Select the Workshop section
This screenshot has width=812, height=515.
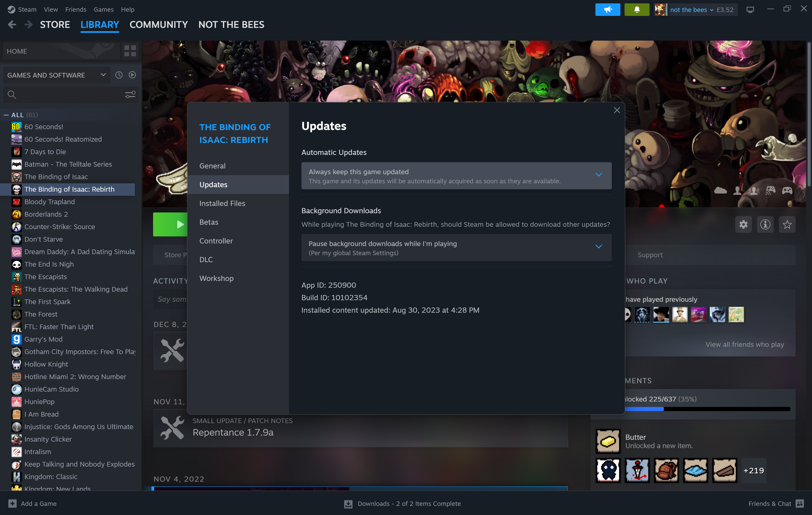coord(238,279)
